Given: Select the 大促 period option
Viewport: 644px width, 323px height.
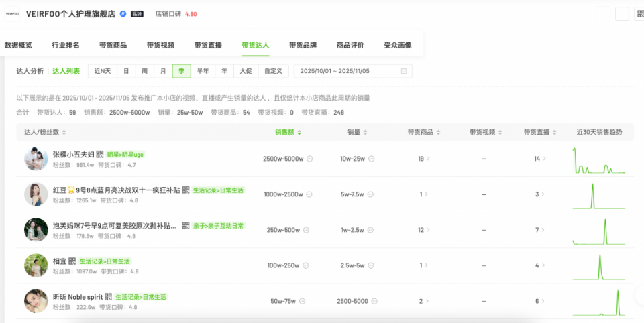Looking at the screenshot, I should coord(246,71).
